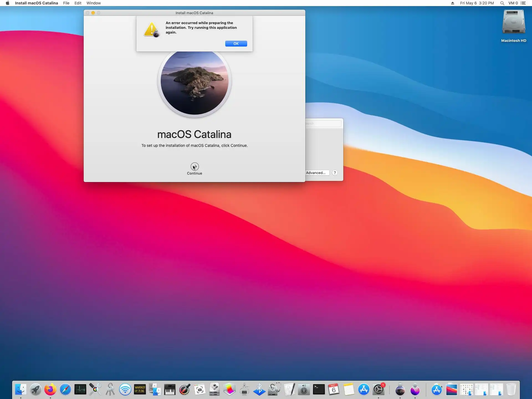Open System Preferences with the notification badge
This screenshot has height=399, width=532.
point(378,390)
